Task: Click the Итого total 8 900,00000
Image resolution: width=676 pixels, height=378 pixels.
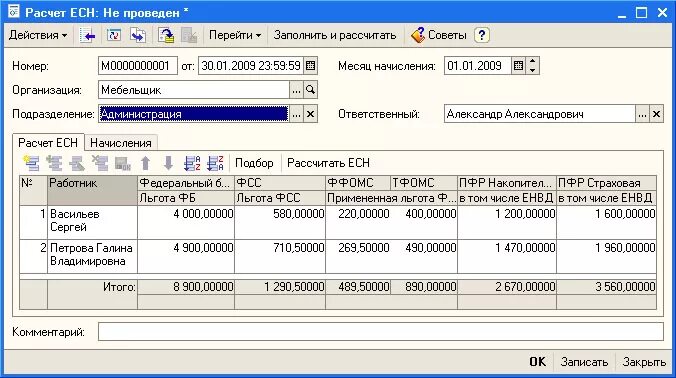Action: pos(186,287)
